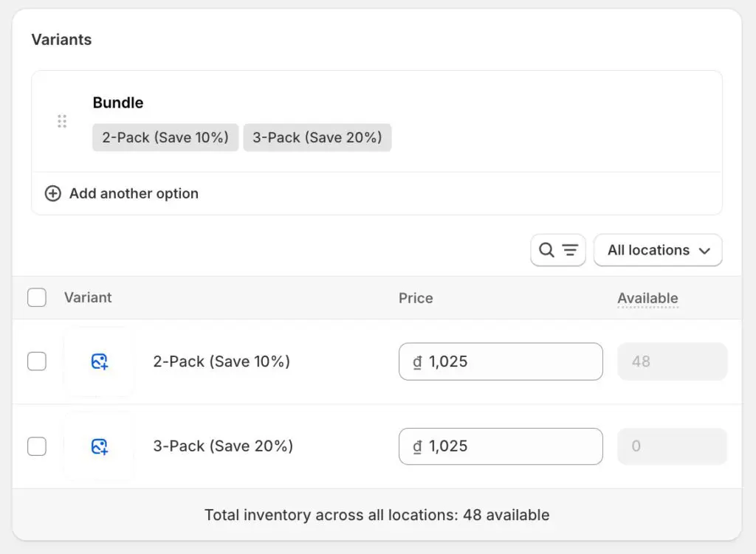Viewport: 756px width, 554px height.
Task: Click the 3-Pack (Save 20%) option chip
Action: tap(317, 137)
